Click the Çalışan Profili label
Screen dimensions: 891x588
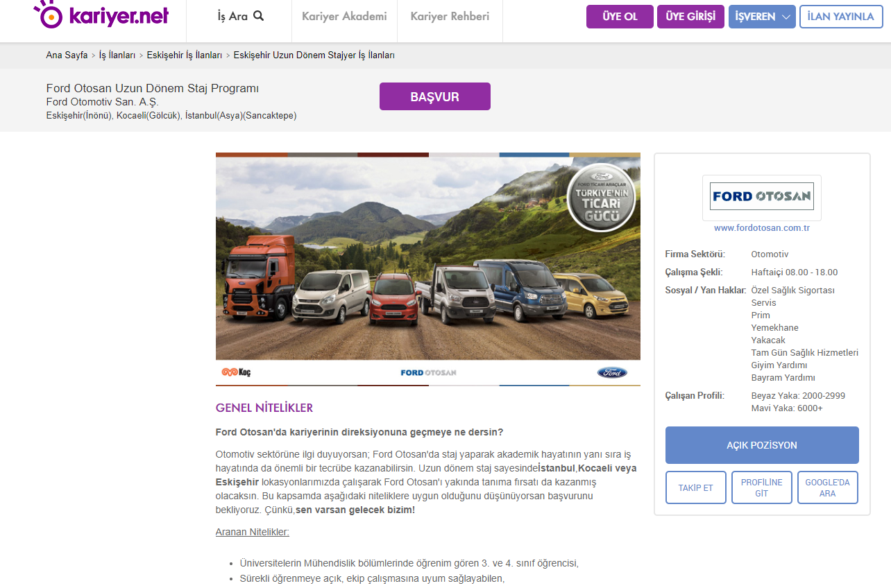tap(695, 396)
